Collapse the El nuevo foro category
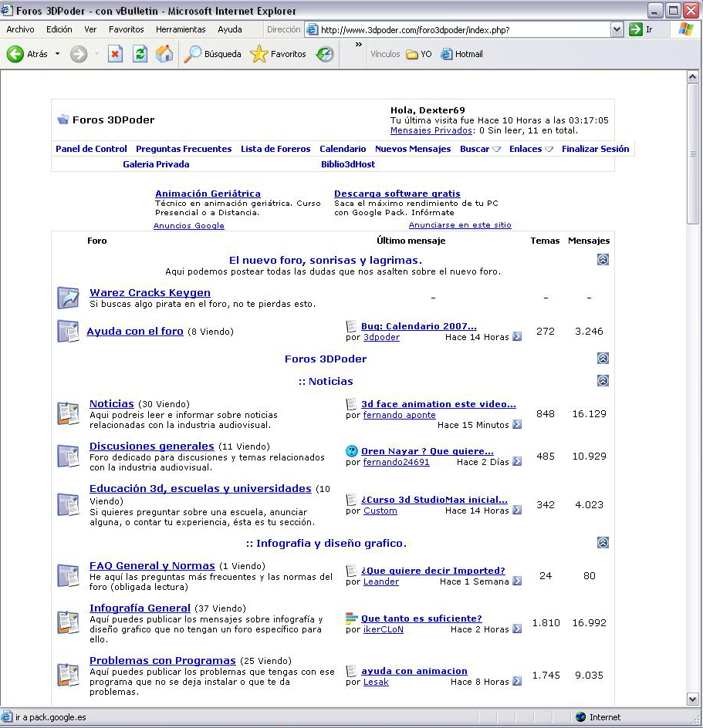The height and width of the screenshot is (728, 703). point(603,260)
